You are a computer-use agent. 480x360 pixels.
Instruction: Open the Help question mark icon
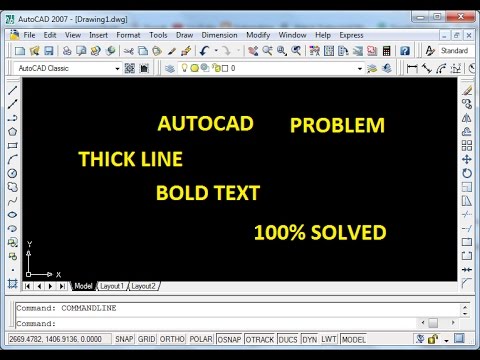coord(405,51)
